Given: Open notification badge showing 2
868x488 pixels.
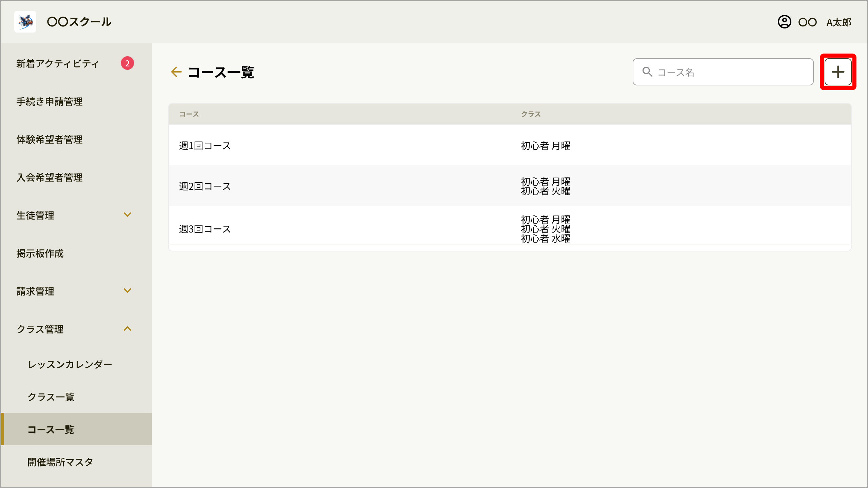Looking at the screenshot, I should 127,63.
